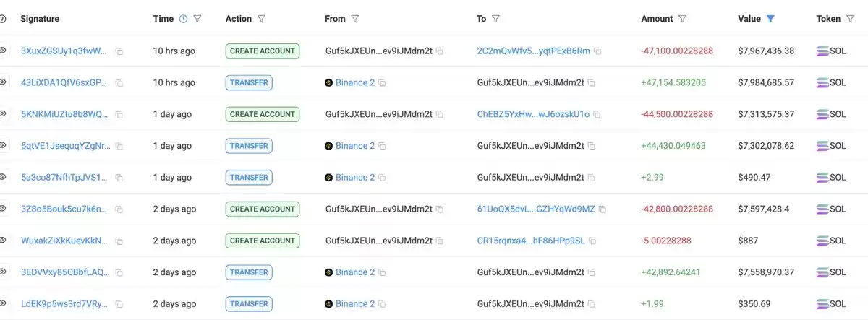This screenshot has width=868, height=320.
Task: Open Action column filter
Action: tap(261, 19)
